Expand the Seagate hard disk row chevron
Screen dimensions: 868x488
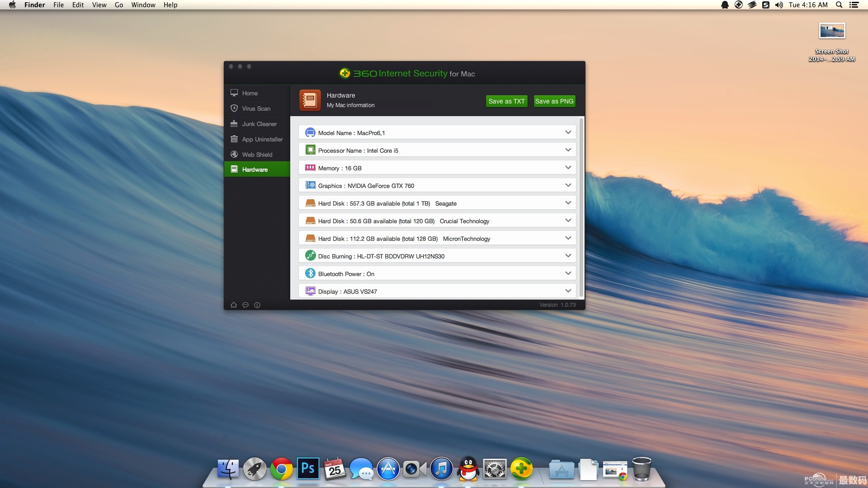click(568, 203)
